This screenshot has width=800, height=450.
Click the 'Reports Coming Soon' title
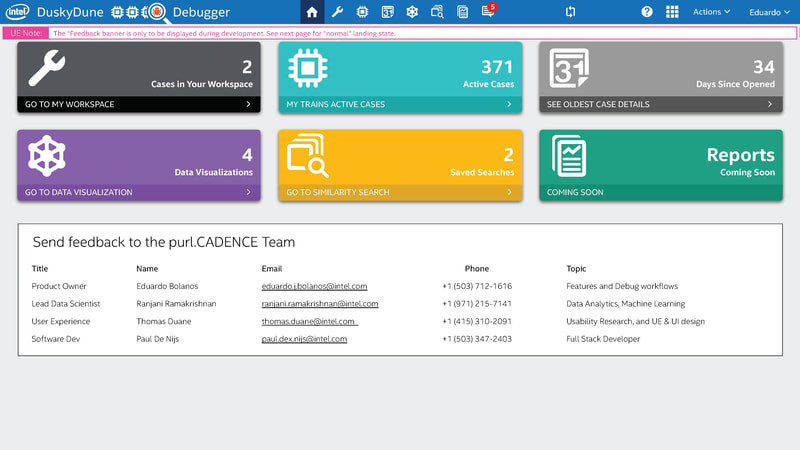[740, 162]
